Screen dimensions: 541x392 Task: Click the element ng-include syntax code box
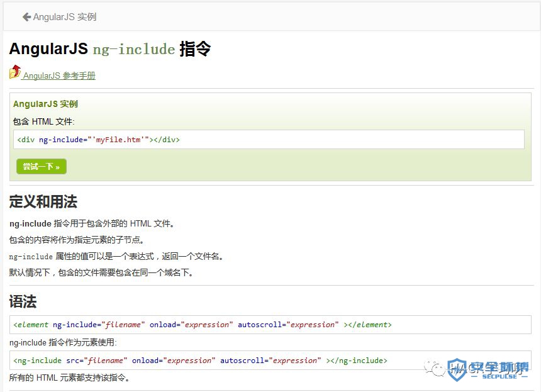click(x=270, y=325)
